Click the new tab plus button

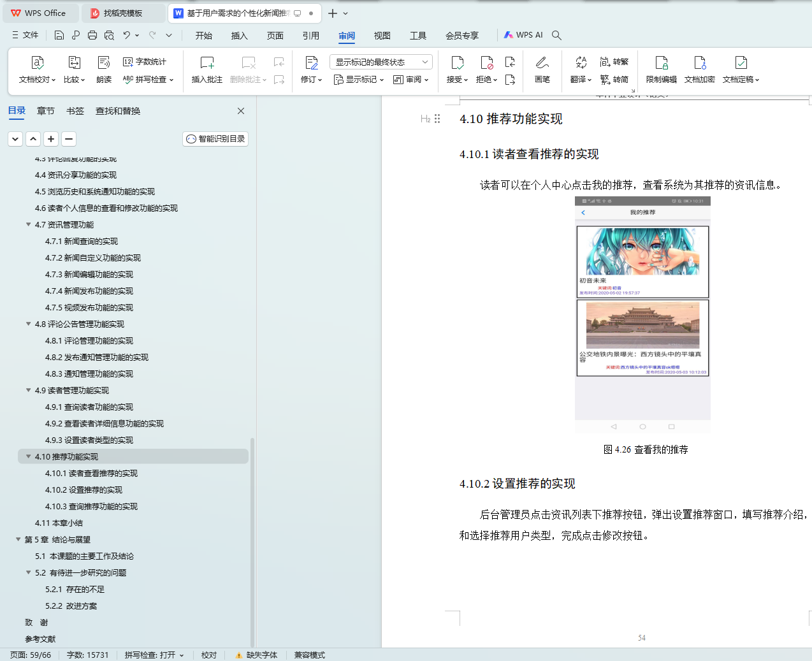point(333,13)
